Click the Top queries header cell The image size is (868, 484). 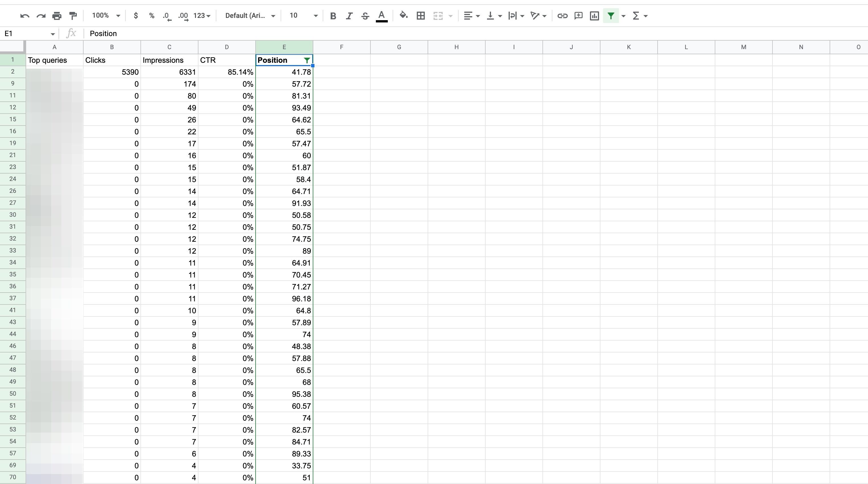point(55,60)
